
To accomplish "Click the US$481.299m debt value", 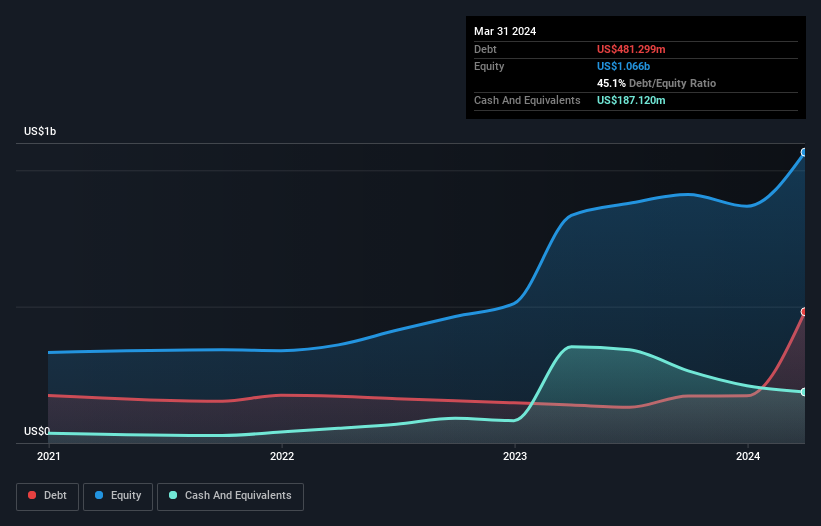I will coord(631,49).
